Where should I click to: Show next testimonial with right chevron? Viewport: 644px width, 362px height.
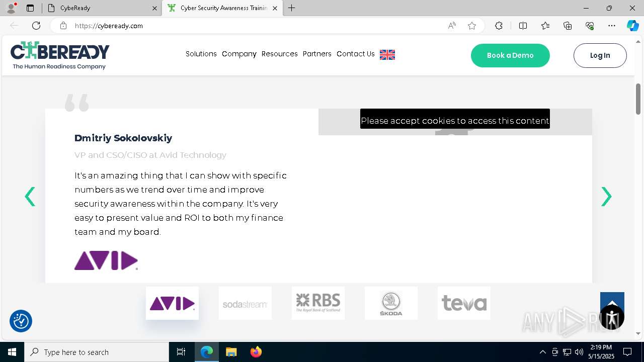tap(606, 197)
